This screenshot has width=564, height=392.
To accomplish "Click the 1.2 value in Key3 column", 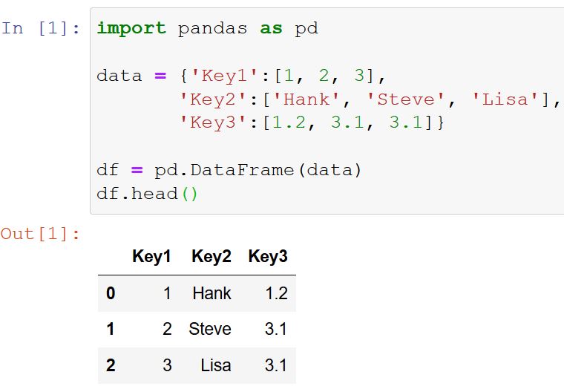I will pos(277,293).
